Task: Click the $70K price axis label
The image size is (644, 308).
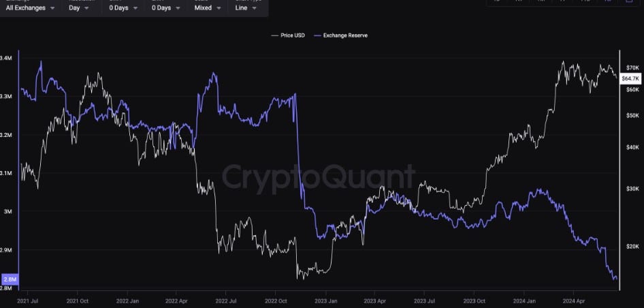Action: coord(632,68)
